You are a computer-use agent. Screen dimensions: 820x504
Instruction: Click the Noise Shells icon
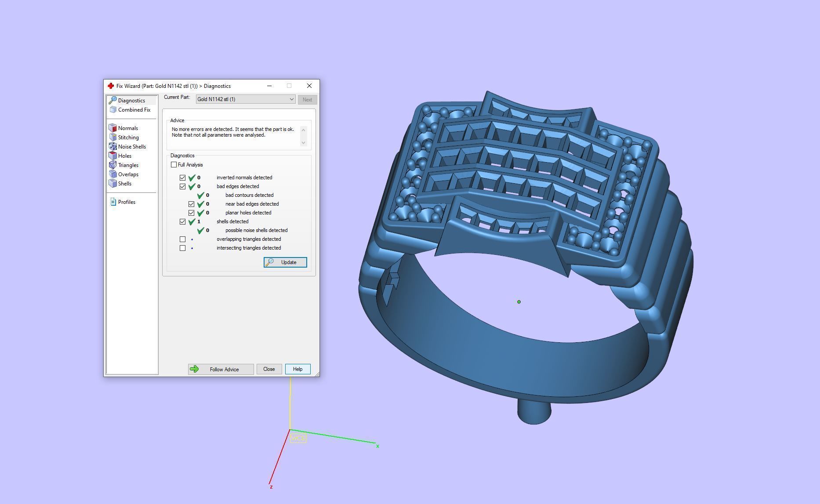tap(113, 147)
